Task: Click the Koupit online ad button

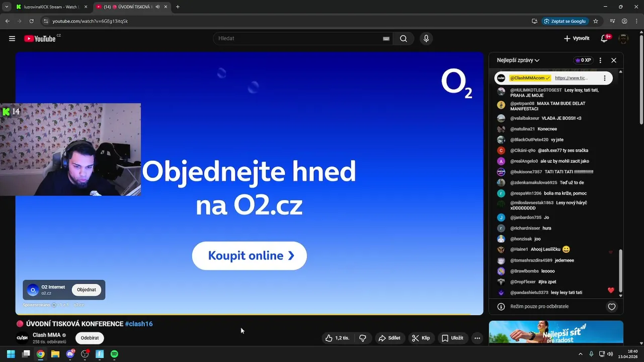Action: click(x=250, y=255)
